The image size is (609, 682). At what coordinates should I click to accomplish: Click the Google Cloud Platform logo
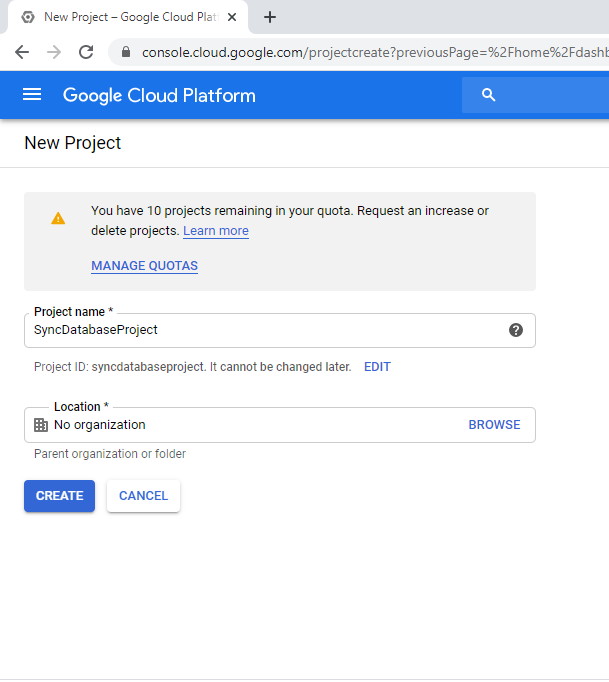tap(159, 95)
